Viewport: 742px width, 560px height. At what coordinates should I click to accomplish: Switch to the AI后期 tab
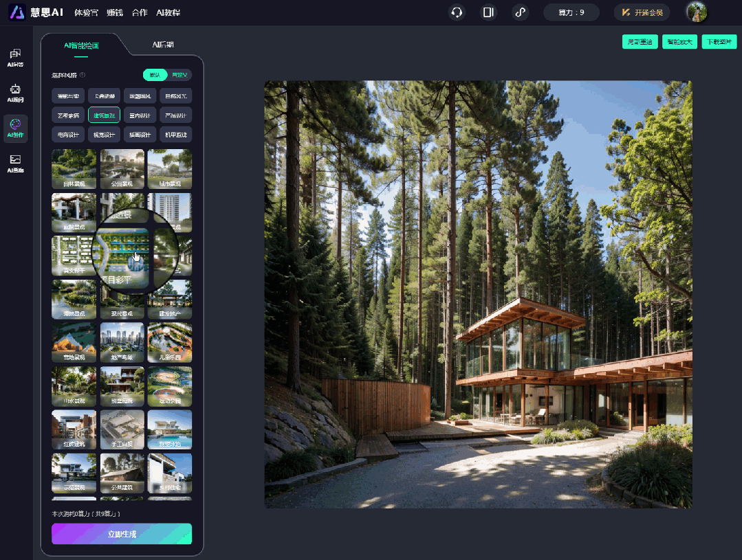[x=163, y=45]
